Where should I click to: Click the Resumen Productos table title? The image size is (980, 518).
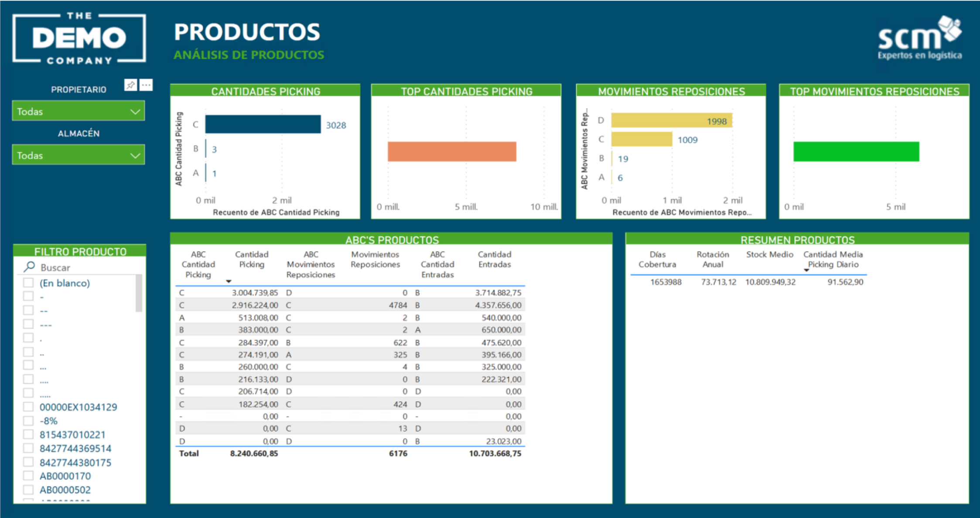click(797, 240)
